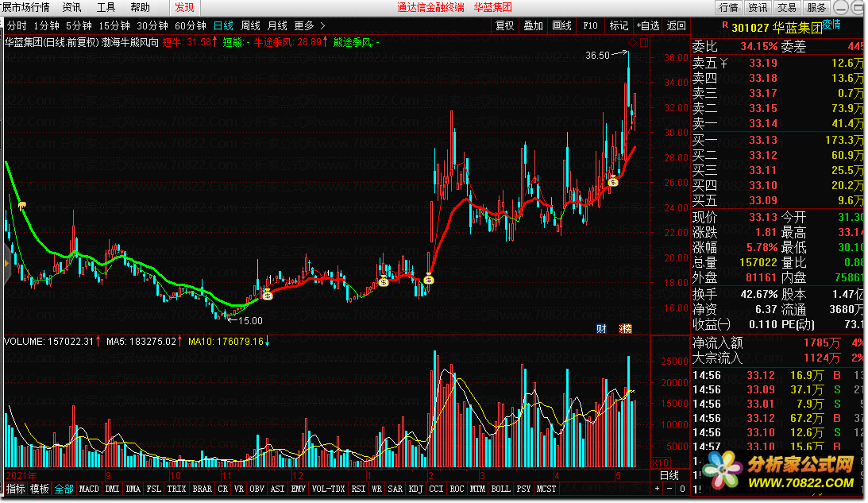Screen dimensions: 868x503
Task: Open the 发现 menu item
Action: pos(184,7)
